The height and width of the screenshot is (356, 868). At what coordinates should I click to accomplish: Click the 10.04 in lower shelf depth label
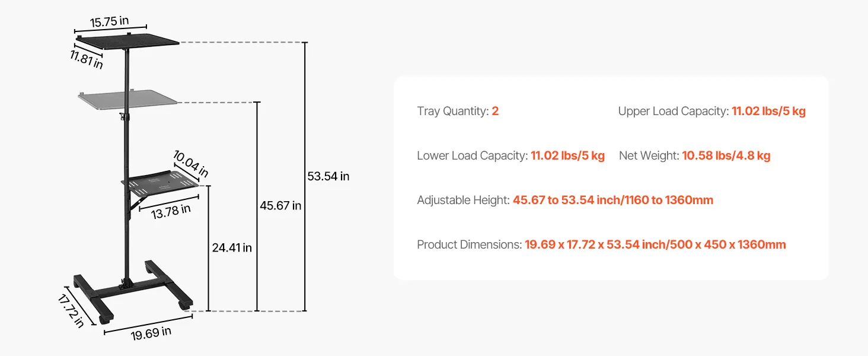[x=191, y=164]
